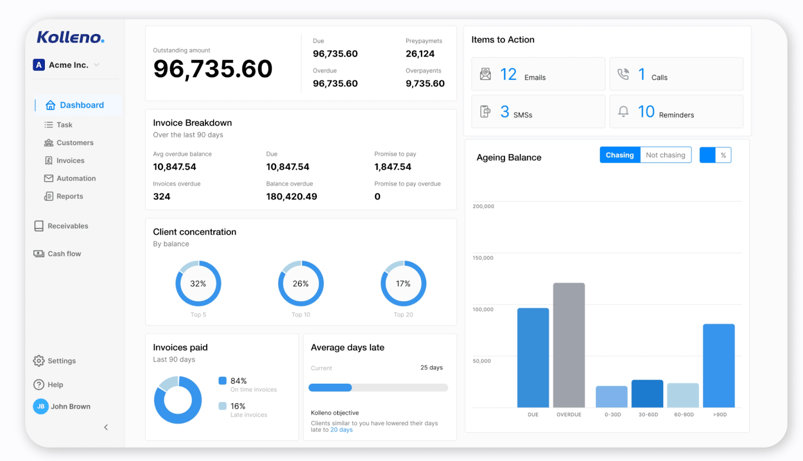803x461 pixels.
Task: Click the Reminders bell icon
Action: tap(623, 112)
